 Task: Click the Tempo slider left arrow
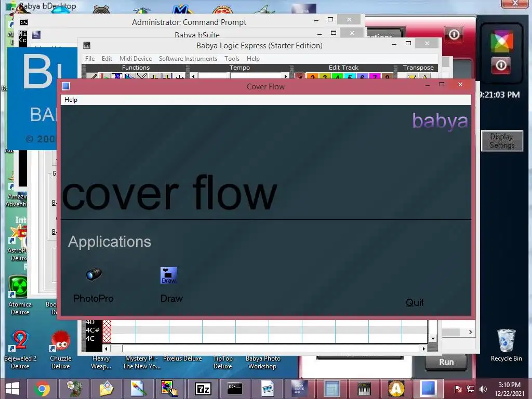click(x=193, y=76)
